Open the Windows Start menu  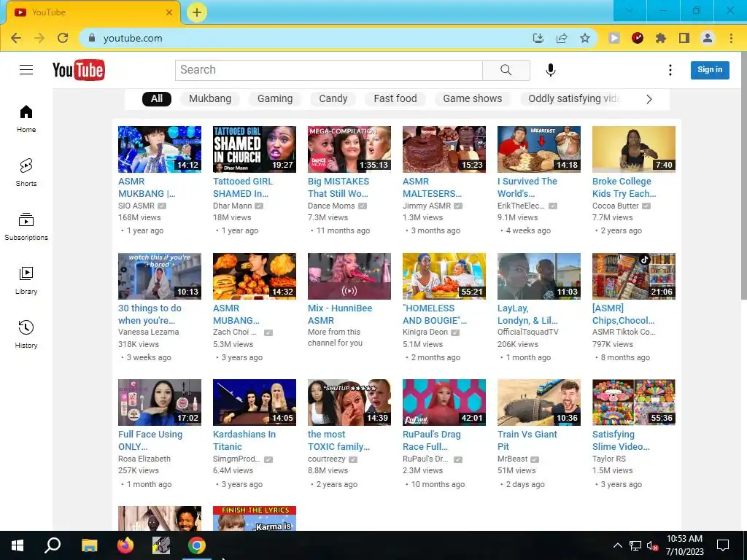pos(18,545)
